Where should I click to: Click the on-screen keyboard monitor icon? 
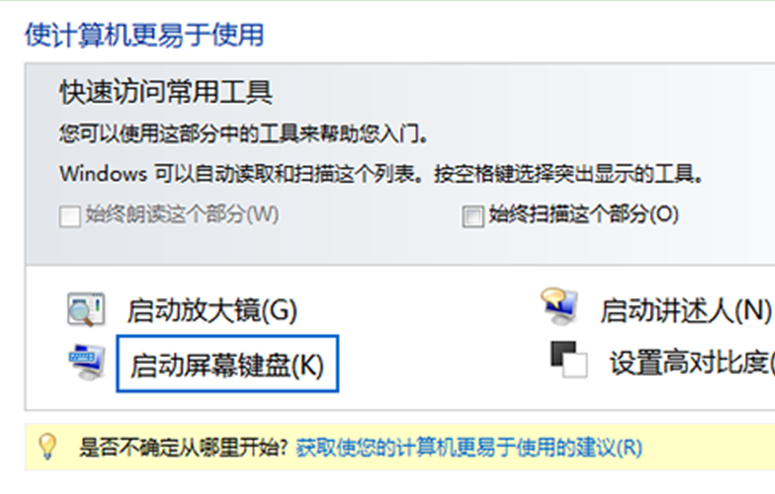pos(87,362)
